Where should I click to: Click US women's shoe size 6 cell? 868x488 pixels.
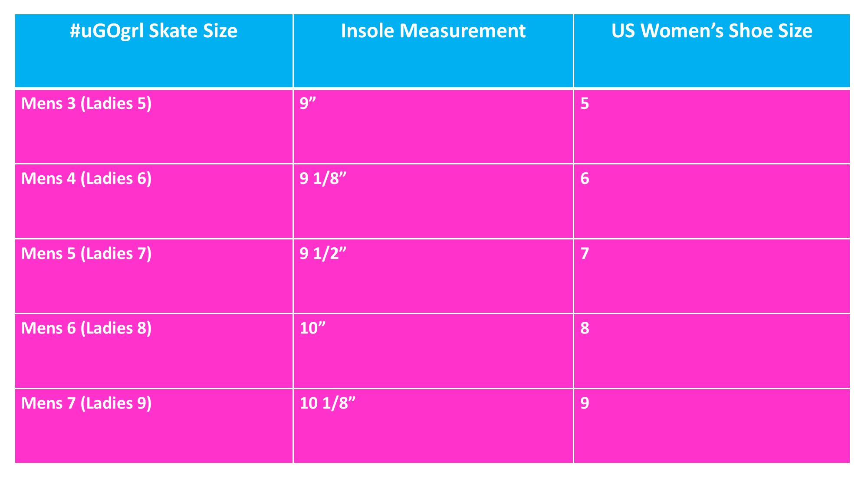(585, 179)
